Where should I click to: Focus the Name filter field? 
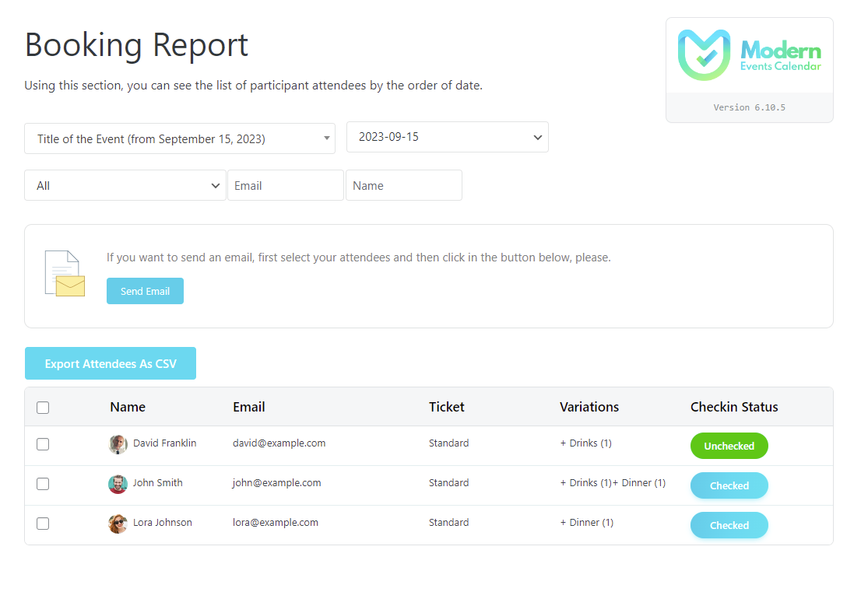[403, 186]
